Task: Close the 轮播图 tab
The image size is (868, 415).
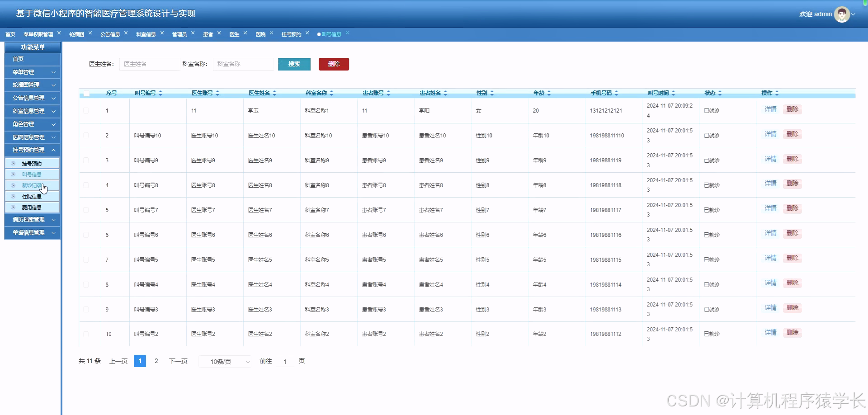Action: coord(90,33)
